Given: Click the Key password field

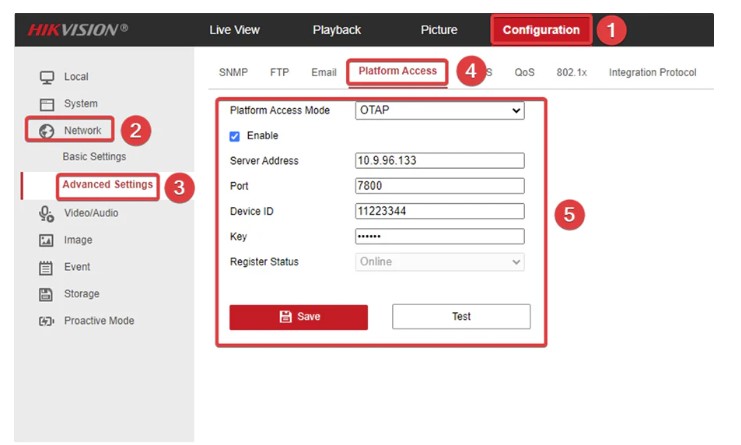Looking at the screenshot, I should tap(439, 236).
